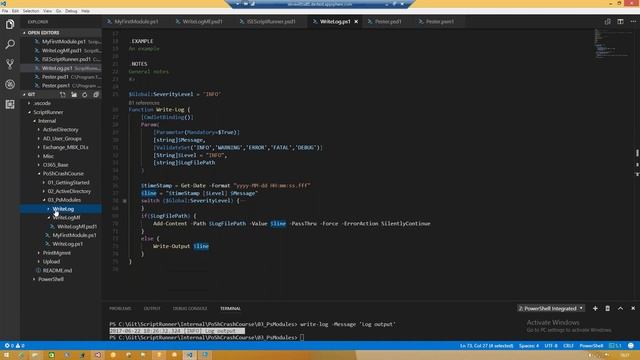Click the UTF-8 encoding in status bar
This screenshot has width=640, height=360.
point(551,346)
